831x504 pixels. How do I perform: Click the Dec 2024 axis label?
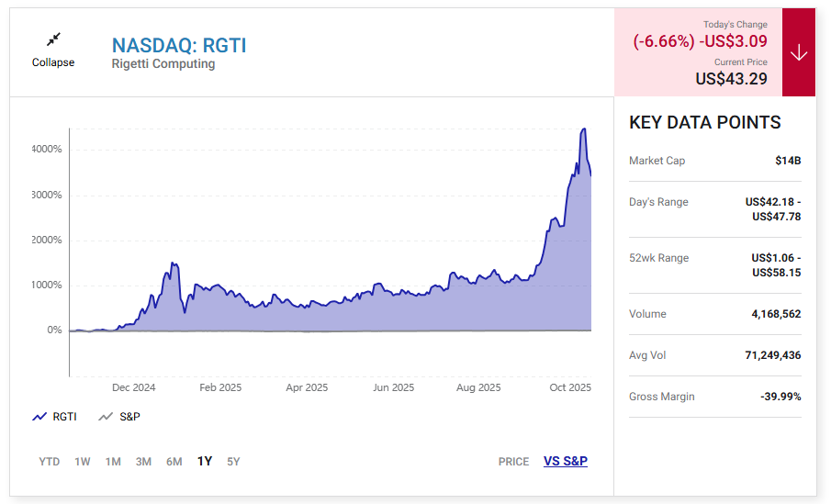click(x=133, y=388)
